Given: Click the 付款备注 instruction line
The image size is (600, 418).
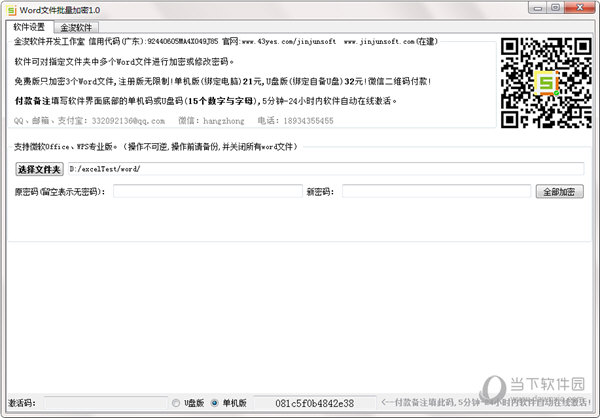Looking at the screenshot, I should tap(205, 101).
